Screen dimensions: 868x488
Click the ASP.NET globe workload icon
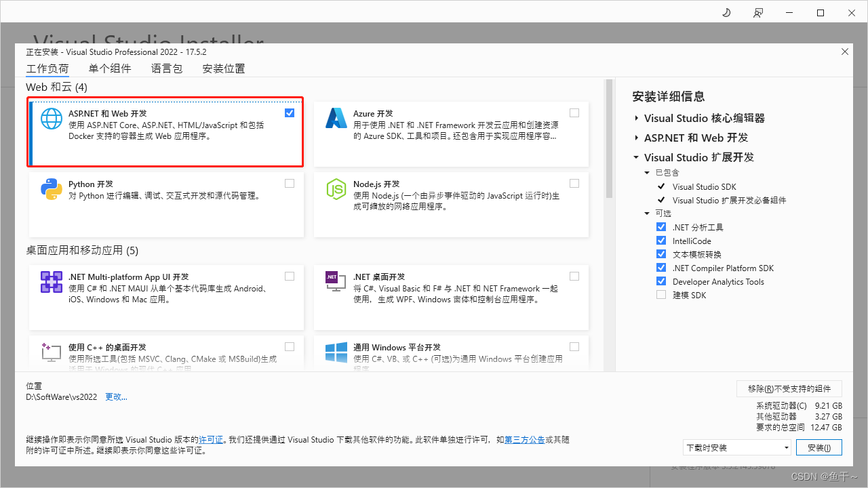click(x=52, y=119)
